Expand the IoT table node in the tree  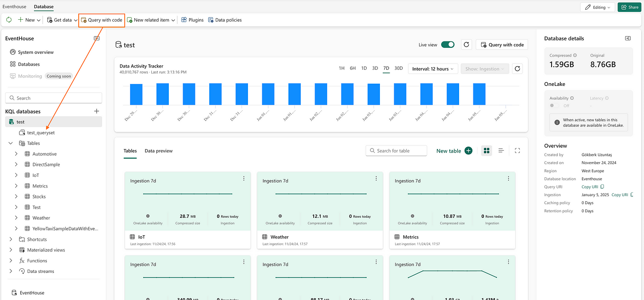[16, 175]
